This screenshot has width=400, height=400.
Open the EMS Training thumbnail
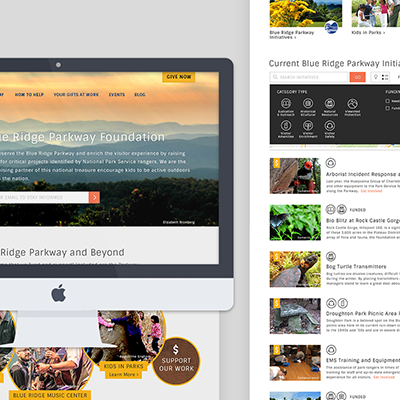(x=295, y=362)
